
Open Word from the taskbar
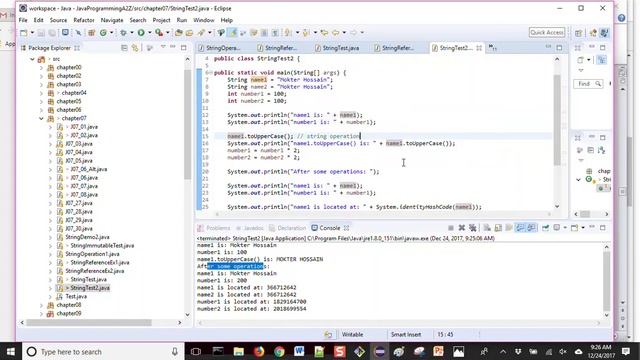pyautogui.click(x=299, y=351)
